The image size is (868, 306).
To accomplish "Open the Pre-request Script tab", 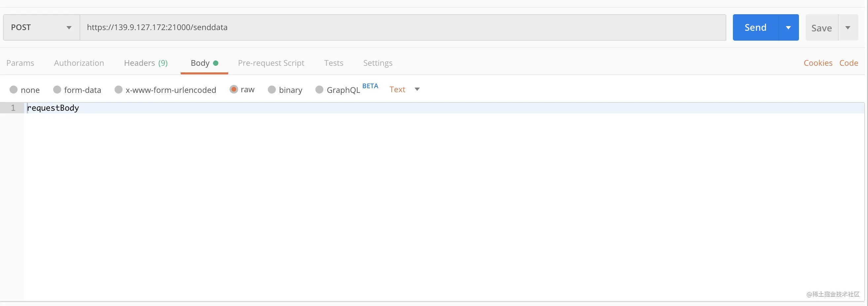I will tap(271, 63).
